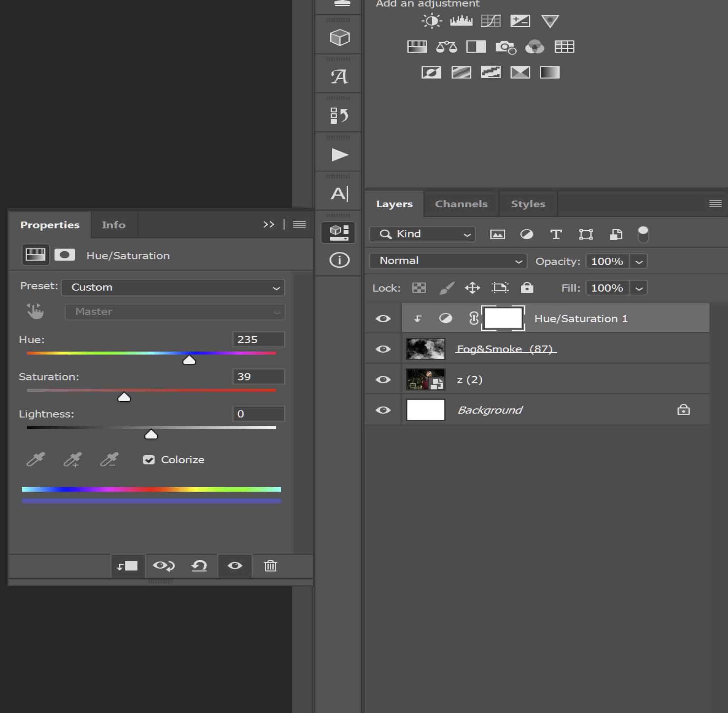Toggle adjustment layer visibility in Properties footer
728x713 pixels.
[x=235, y=565]
